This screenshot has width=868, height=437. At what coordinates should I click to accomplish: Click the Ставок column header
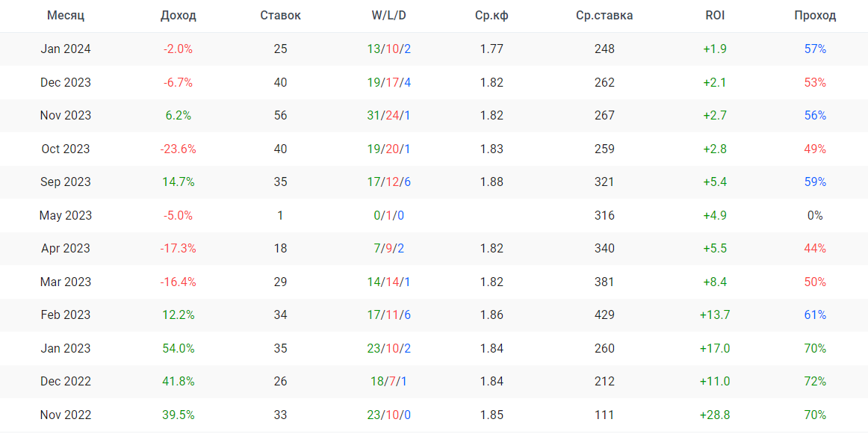(x=280, y=16)
